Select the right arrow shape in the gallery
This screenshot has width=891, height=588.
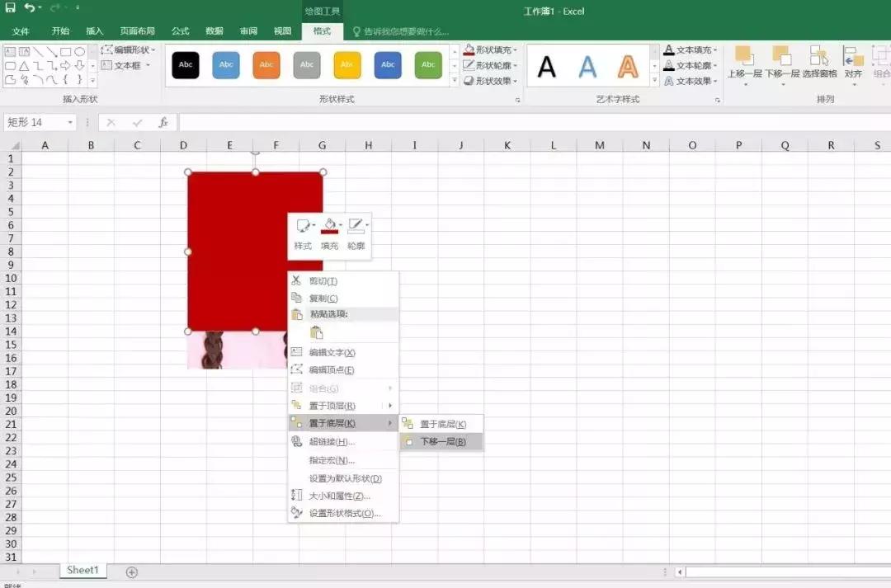(65, 66)
